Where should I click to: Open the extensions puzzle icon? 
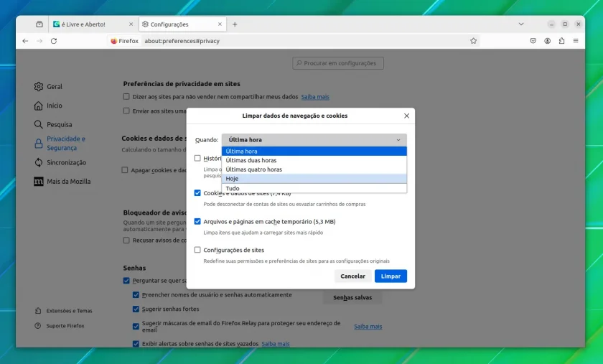click(x=561, y=41)
